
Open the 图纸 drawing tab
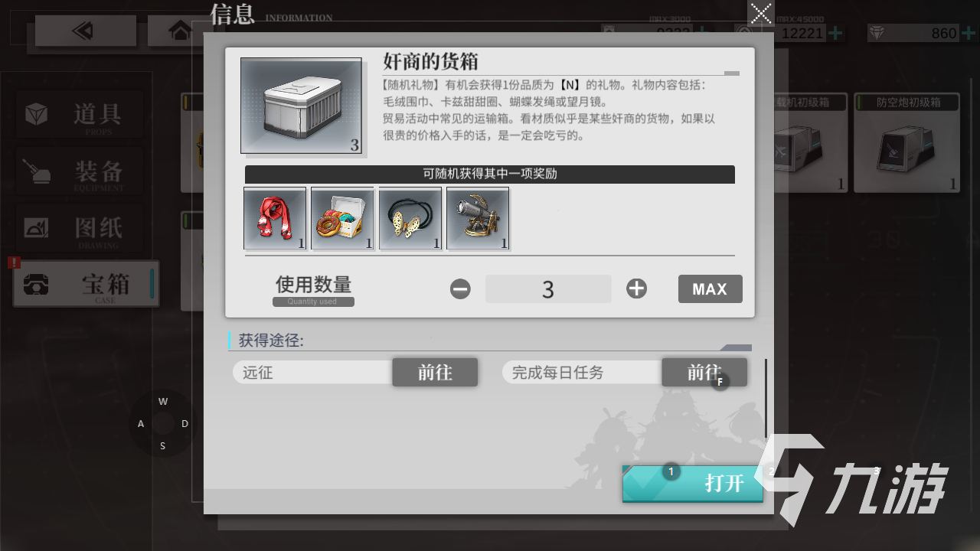point(80,228)
